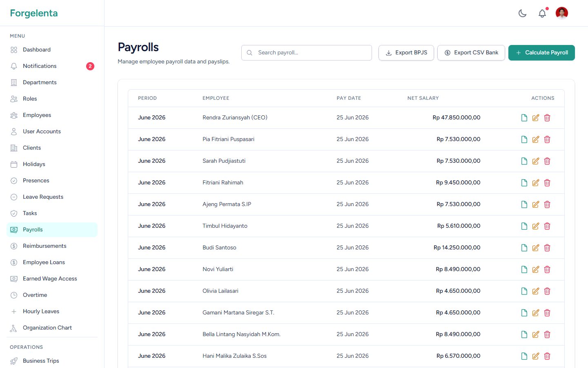Edit payroll of Novi Yuliarti
Screen dimensions: 588x368
coord(536,269)
